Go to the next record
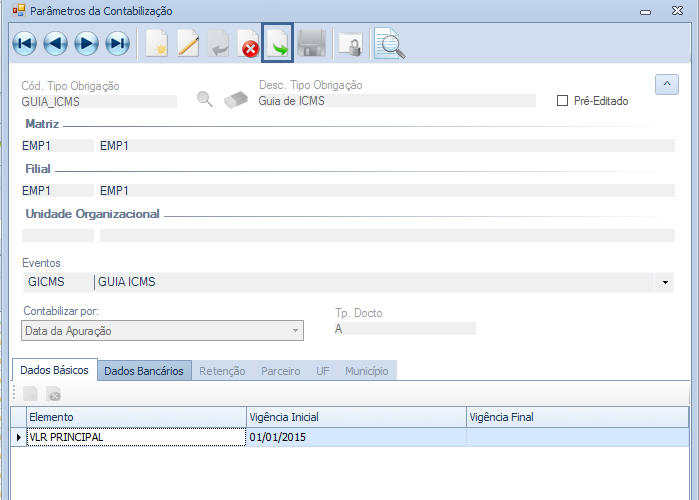Screen dimensions: 699x500 [86, 44]
